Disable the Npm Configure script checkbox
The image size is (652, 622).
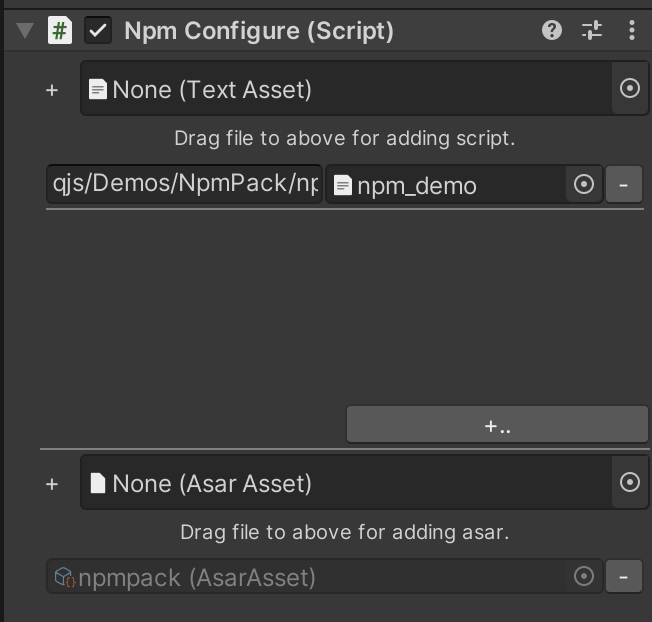97,31
